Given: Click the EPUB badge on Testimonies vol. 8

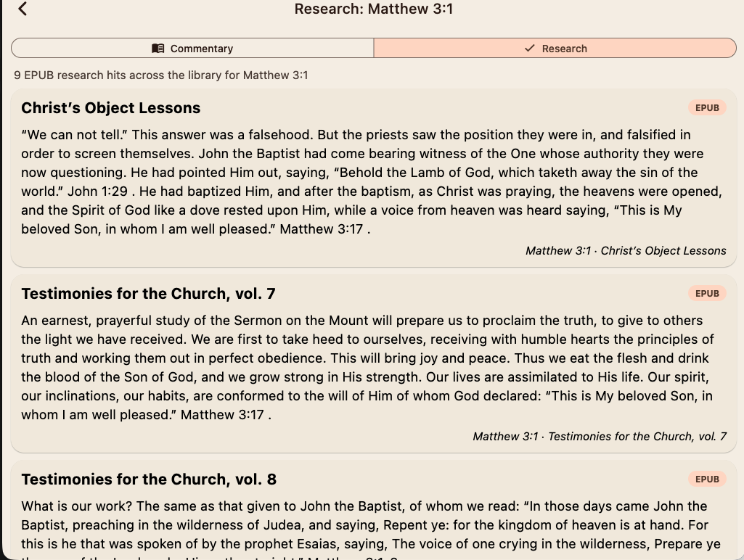Looking at the screenshot, I should (706, 479).
